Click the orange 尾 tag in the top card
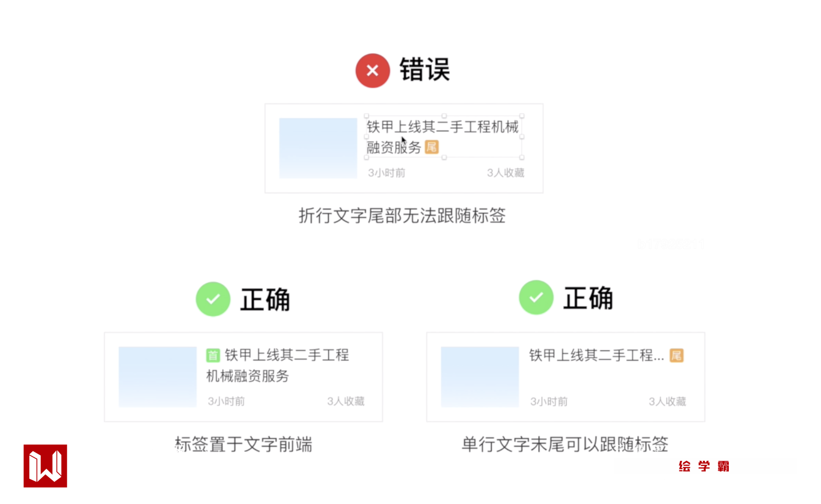This screenshot has width=821, height=504. pos(432,147)
